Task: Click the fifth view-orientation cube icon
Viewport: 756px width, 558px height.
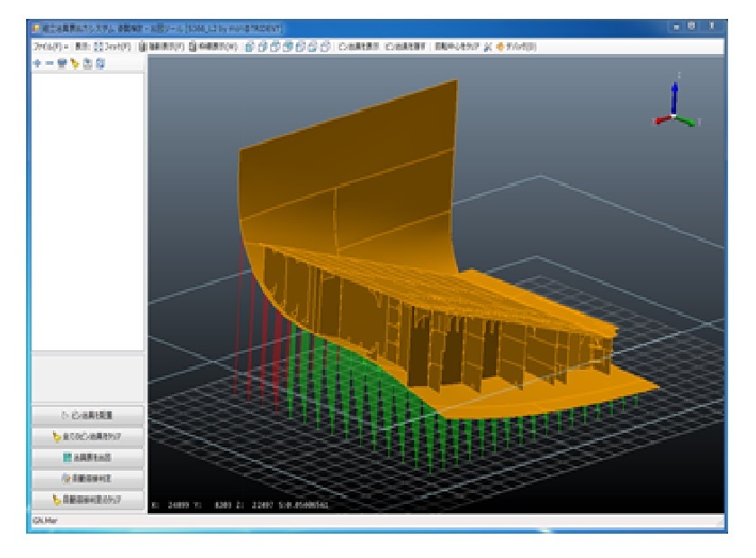Action: (x=301, y=47)
